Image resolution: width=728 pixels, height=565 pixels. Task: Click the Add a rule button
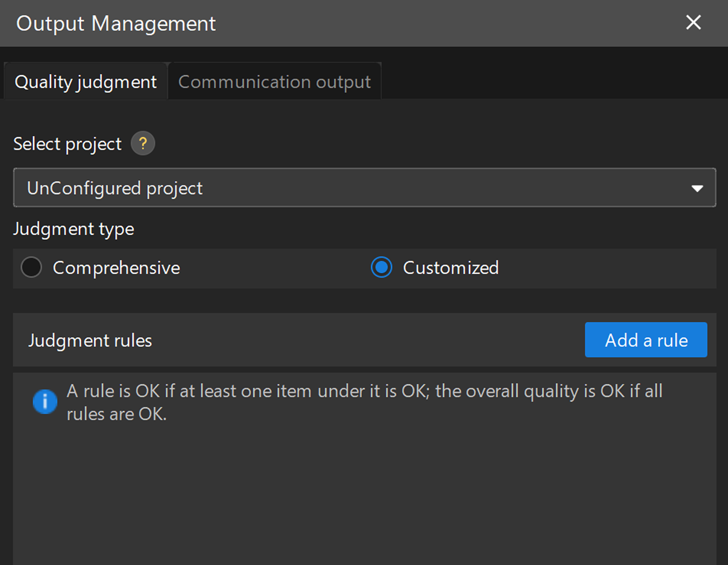pyautogui.click(x=646, y=340)
